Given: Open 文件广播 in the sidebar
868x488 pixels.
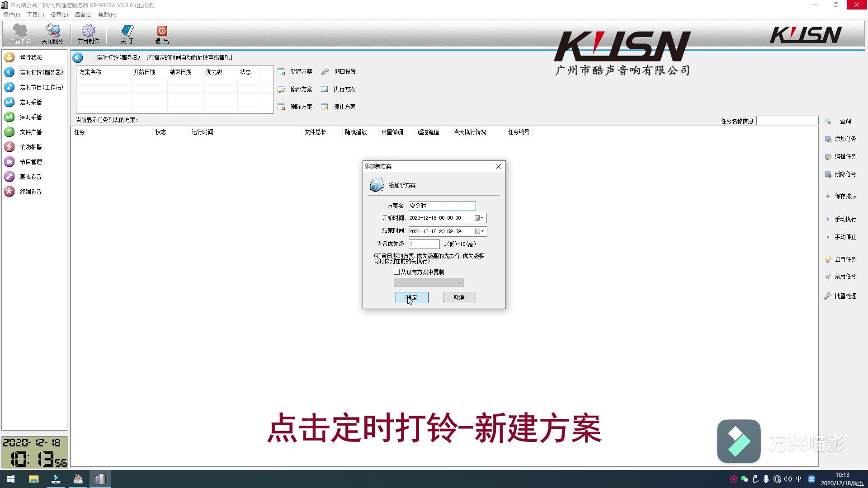Looking at the screenshot, I should [x=31, y=132].
